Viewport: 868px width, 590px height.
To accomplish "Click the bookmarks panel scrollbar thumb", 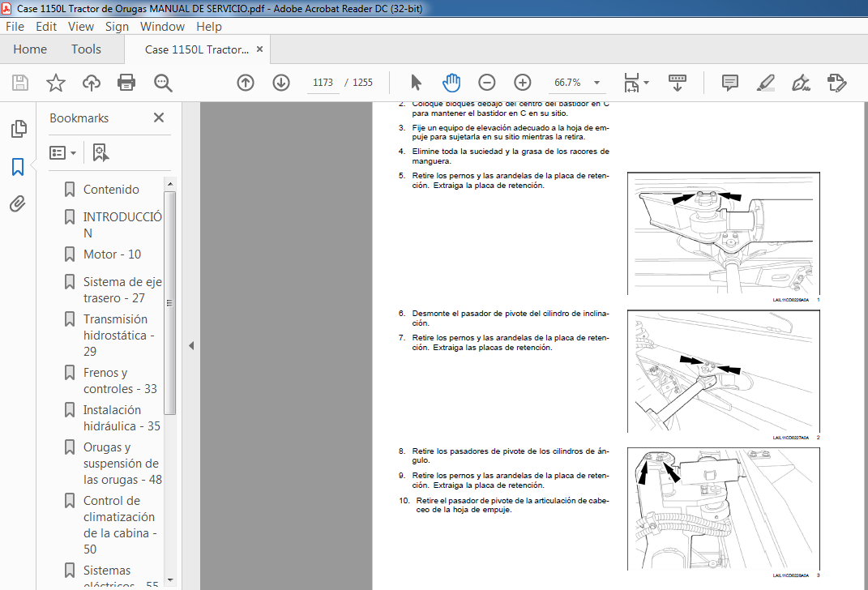I will tap(170, 303).
